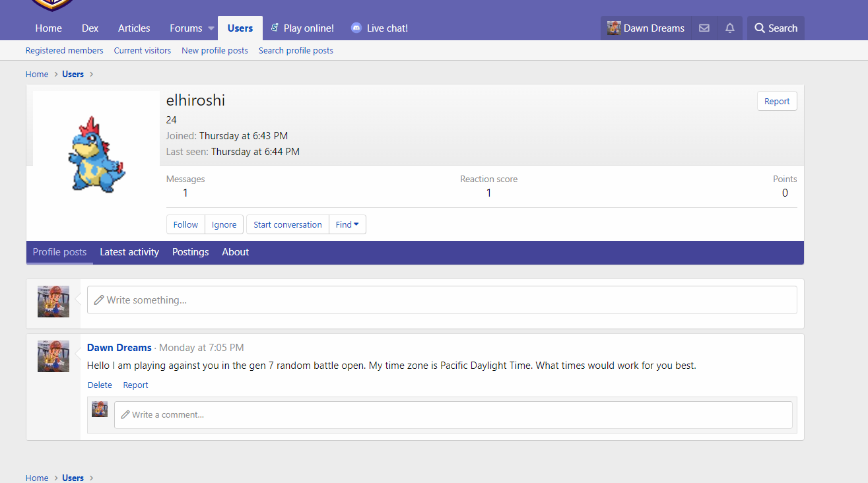Click Users in the top breadcrumb
The width and height of the screenshot is (868, 483).
point(73,75)
